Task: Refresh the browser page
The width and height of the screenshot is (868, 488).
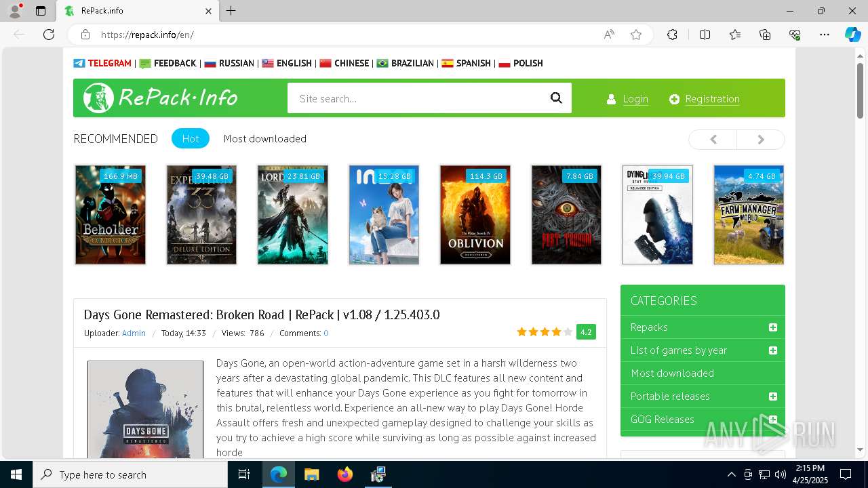Action: click(49, 35)
